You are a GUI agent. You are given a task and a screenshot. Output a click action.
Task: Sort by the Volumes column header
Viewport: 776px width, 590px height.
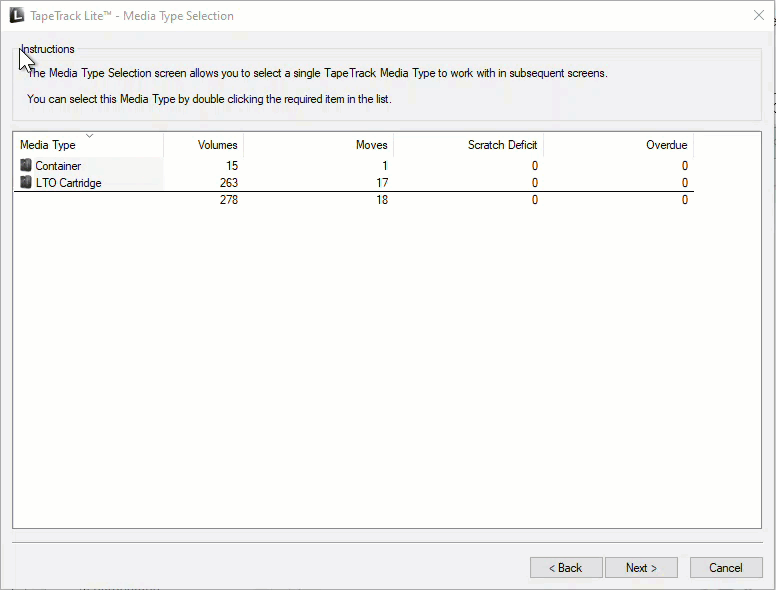click(203, 145)
